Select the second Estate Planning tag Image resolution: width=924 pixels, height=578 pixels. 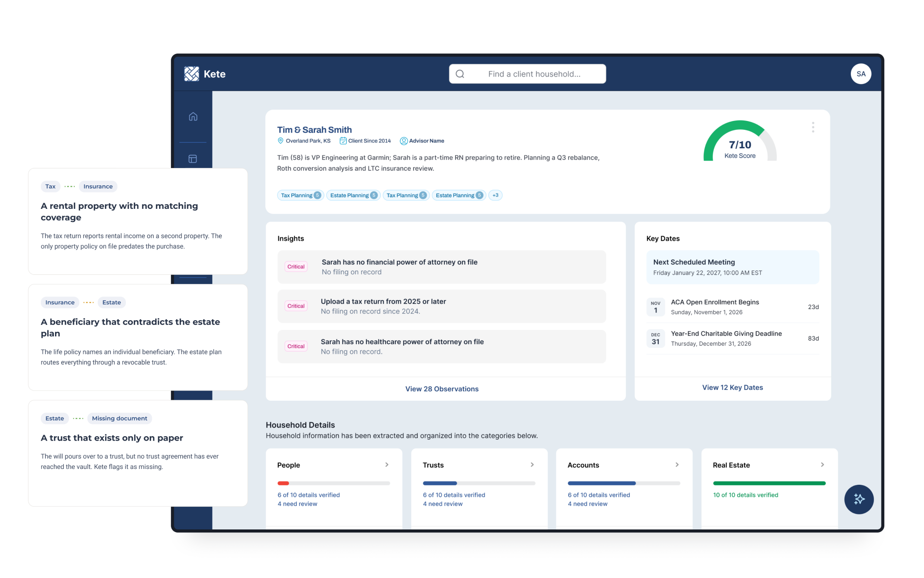(459, 195)
